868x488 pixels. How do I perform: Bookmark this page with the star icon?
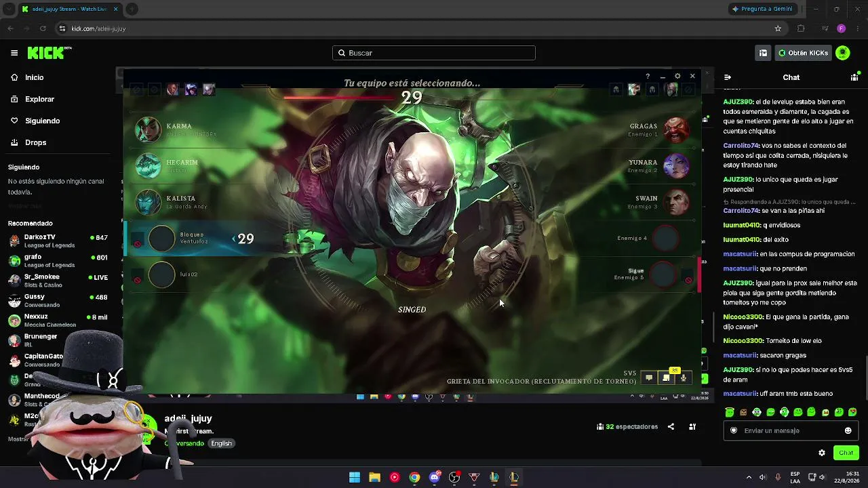coord(778,28)
